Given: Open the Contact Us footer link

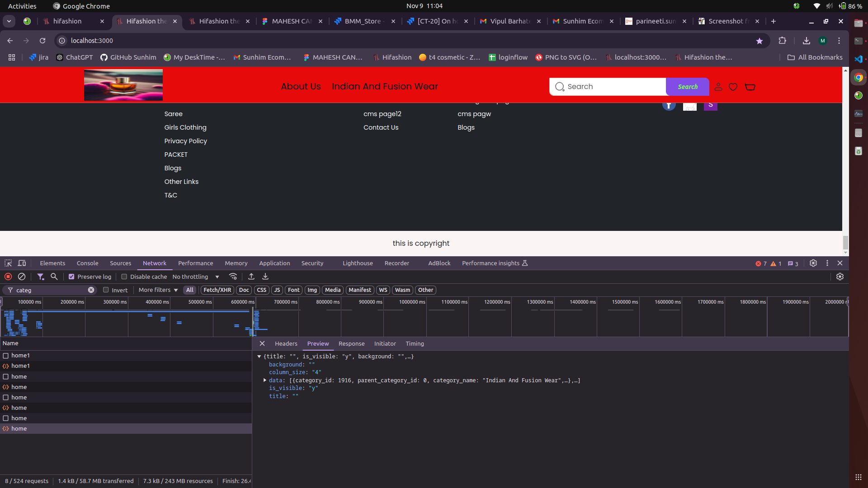Looking at the screenshot, I should pos(381,127).
